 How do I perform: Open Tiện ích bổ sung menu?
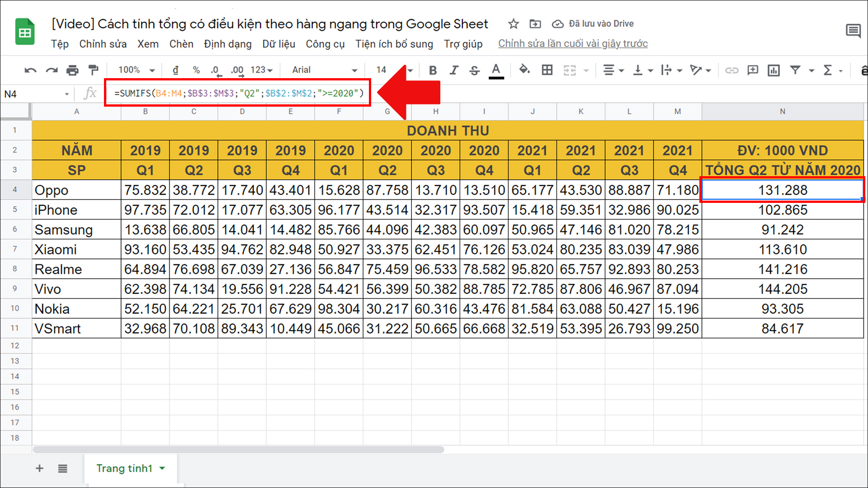(x=394, y=44)
